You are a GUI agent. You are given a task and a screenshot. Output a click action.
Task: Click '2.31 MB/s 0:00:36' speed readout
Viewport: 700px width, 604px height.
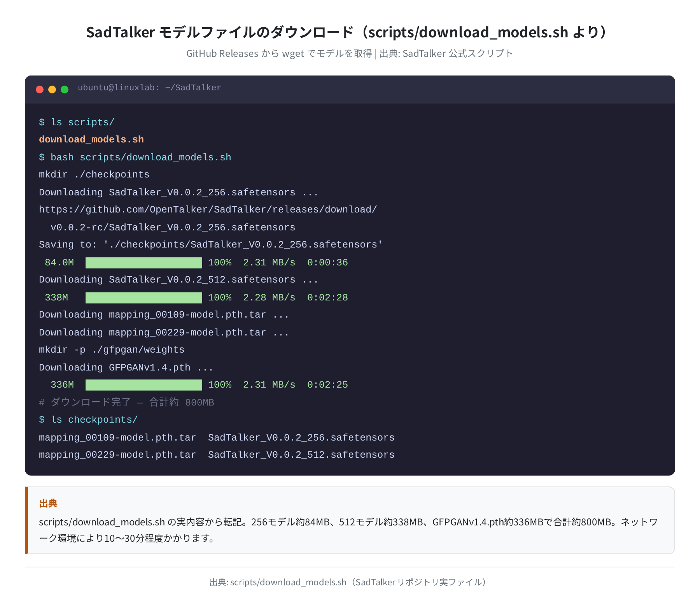point(296,262)
